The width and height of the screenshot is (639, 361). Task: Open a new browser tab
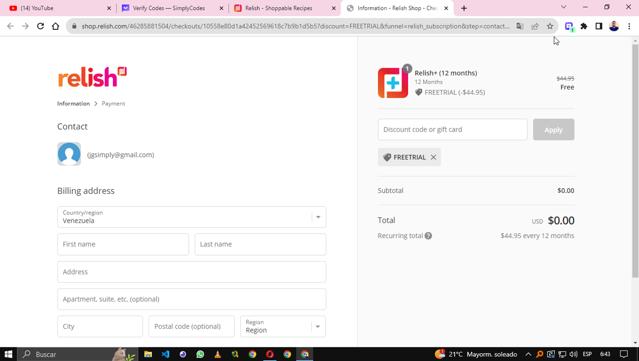[x=464, y=8]
